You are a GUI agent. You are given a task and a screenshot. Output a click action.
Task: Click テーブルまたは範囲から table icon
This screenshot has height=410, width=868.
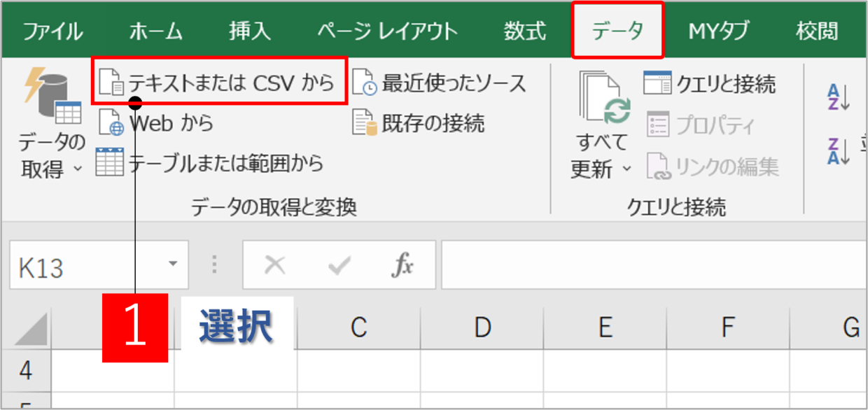pyautogui.click(x=109, y=162)
